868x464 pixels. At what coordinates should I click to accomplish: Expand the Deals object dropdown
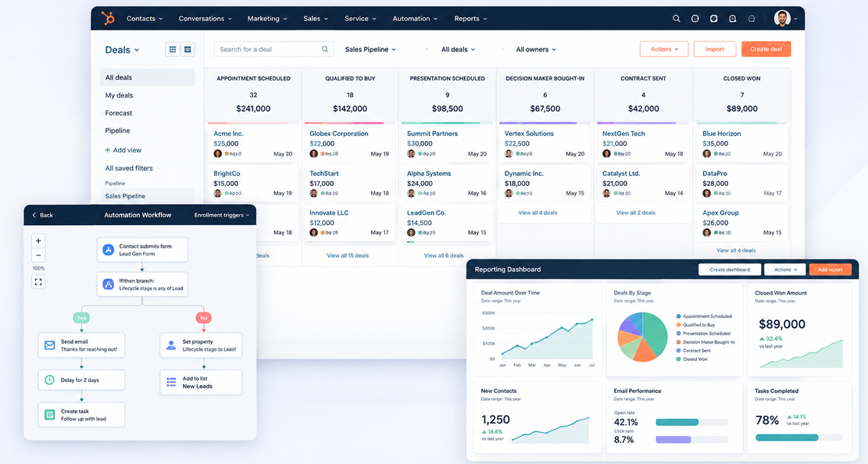click(123, 50)
